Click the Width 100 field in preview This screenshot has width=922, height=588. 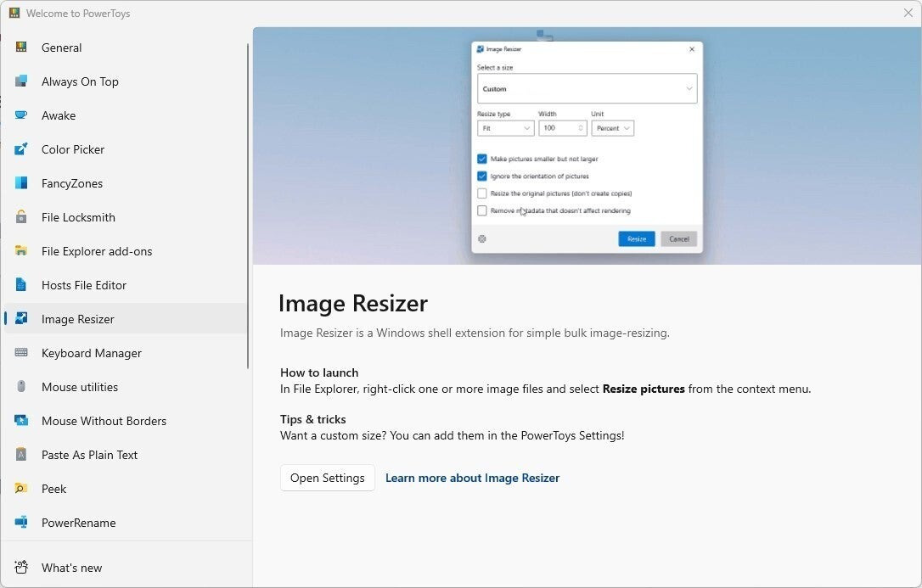point(563,128)
